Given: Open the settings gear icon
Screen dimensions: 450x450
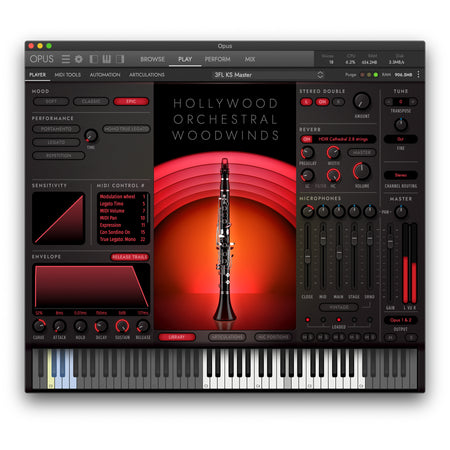Looking at the screenshot, I should pos(79,59).
